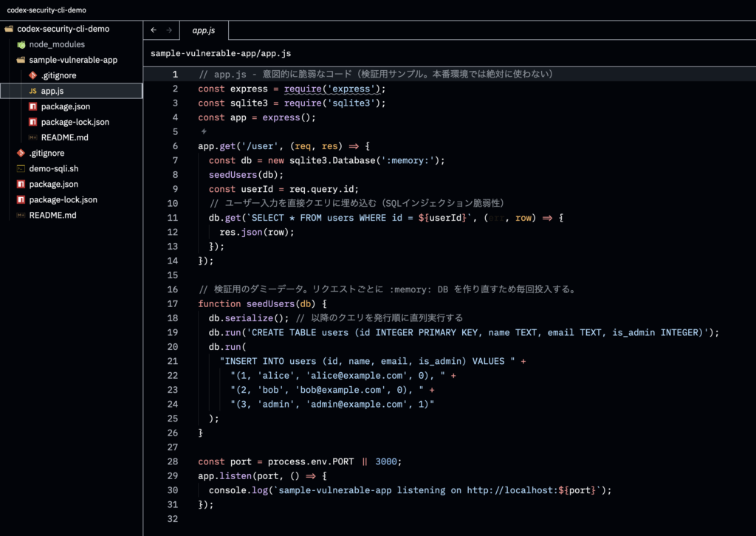Select app.js in the file tree
The width and height of the screenshot is (756, 536).
(x=72, y=91)
